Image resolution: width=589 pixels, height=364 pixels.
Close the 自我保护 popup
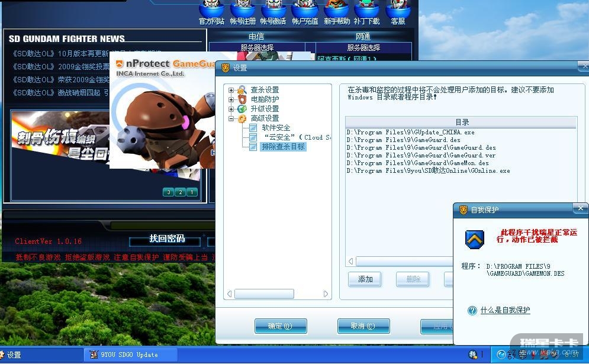pos(581,208)
